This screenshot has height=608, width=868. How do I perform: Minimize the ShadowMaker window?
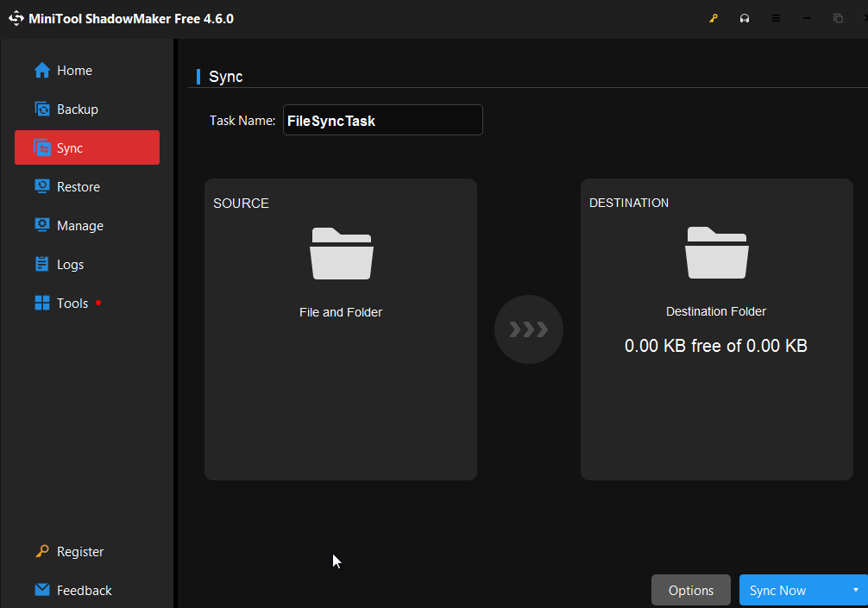click(x=807, y=18)
